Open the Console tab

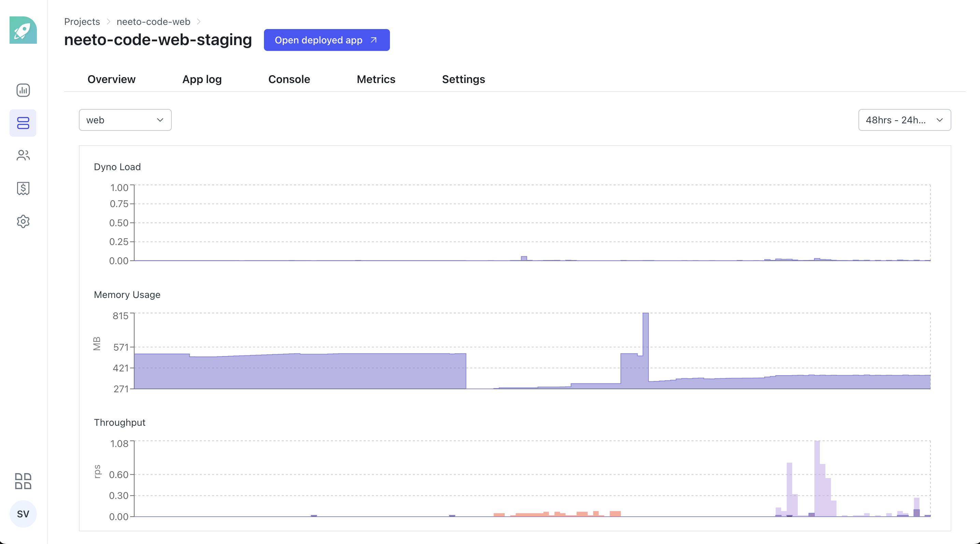click(289, 79)
